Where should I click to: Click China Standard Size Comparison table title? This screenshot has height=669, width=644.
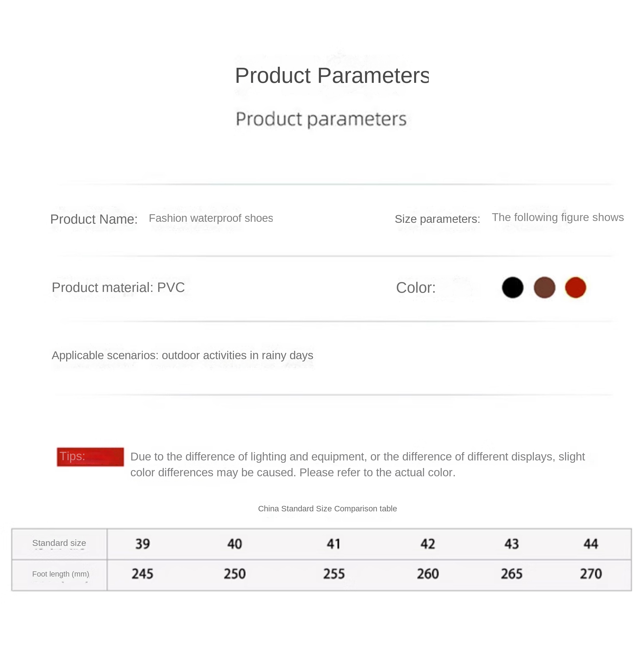tap(327, 509)
